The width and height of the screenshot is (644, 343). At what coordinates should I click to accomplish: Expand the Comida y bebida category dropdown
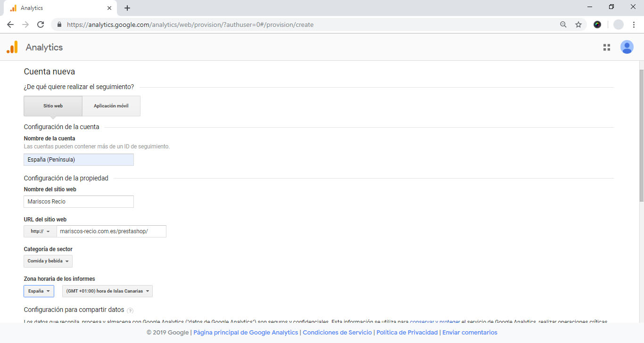[48, 261]
